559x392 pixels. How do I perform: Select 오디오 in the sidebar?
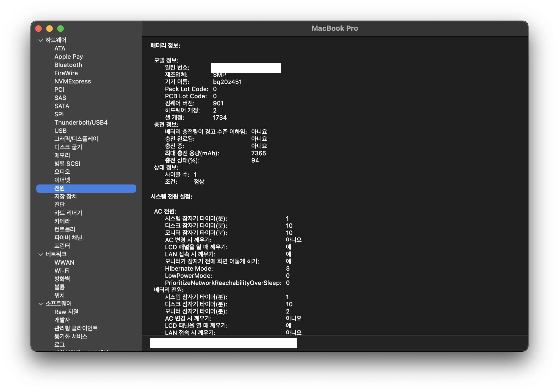point(62,172)
